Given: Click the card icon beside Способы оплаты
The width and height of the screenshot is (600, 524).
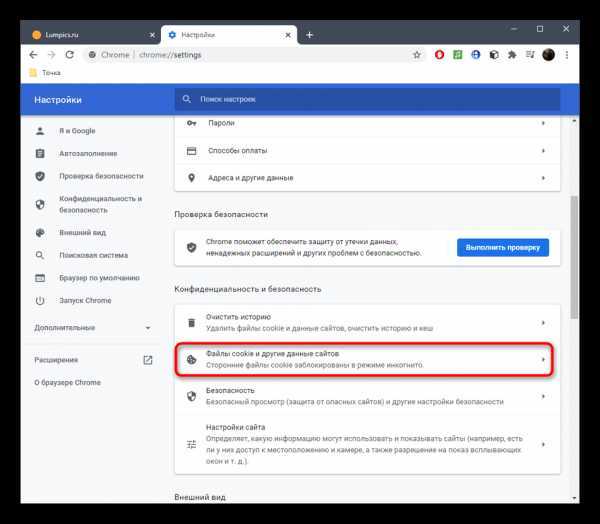Looking at the screenshot, I should (x=191, y=151).
